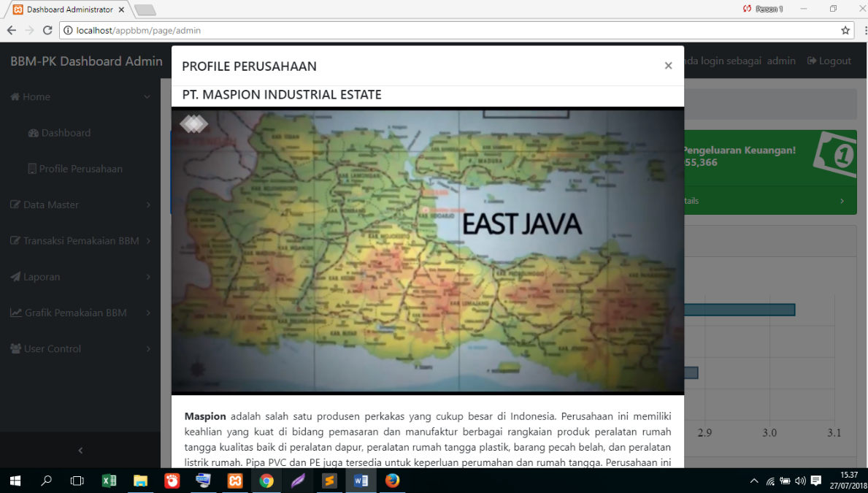Open the User Control menu
Viewport: 868px width, 493px height.
(80, 349)
